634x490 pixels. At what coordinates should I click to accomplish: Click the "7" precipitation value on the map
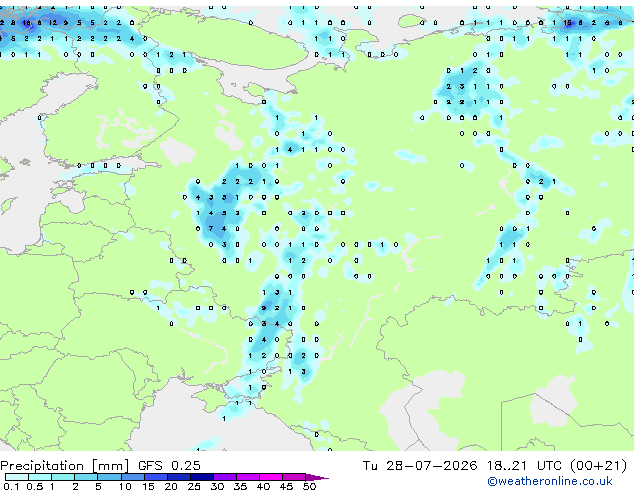(211, 229)
